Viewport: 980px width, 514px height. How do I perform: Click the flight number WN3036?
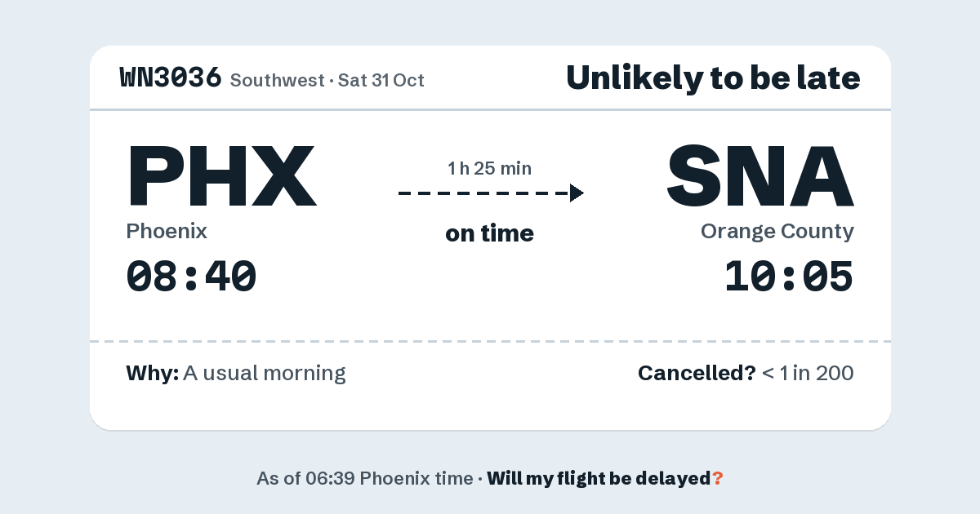coord(171,78)
